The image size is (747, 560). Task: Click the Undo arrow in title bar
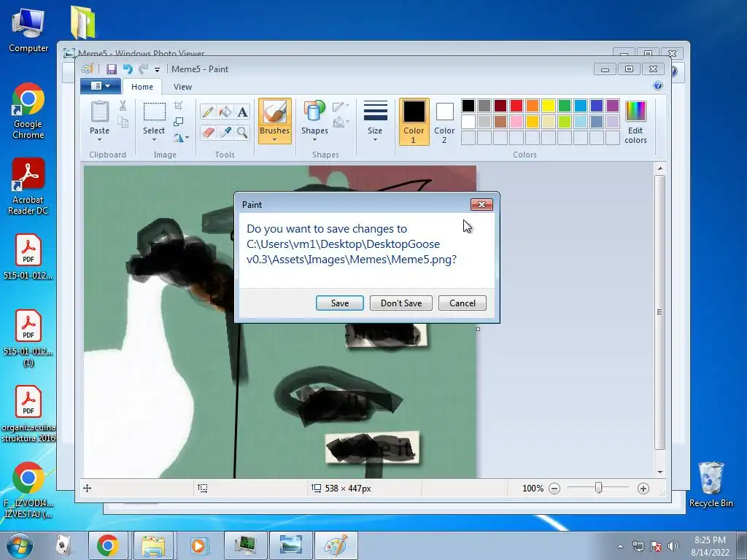coord(128,69)
